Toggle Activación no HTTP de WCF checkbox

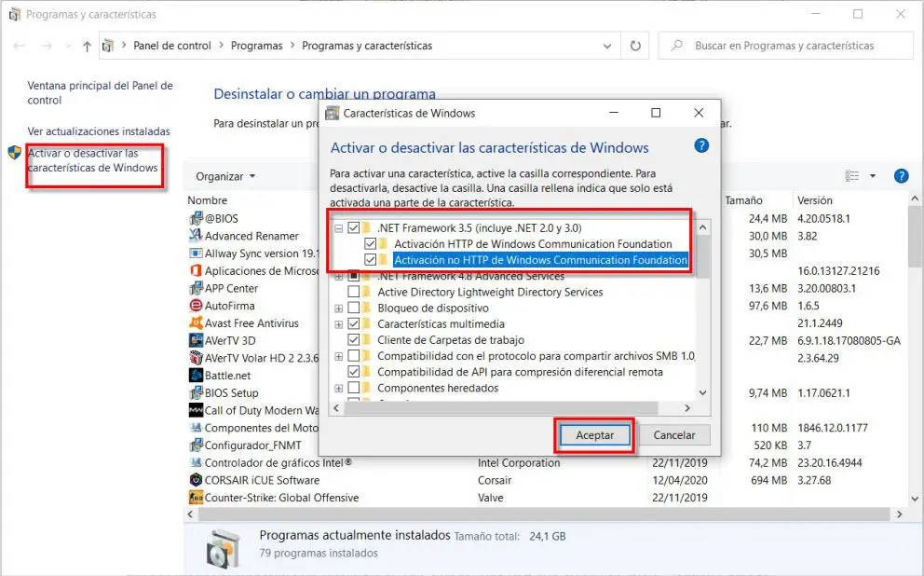pyautogui.click(x=370, y=259)
